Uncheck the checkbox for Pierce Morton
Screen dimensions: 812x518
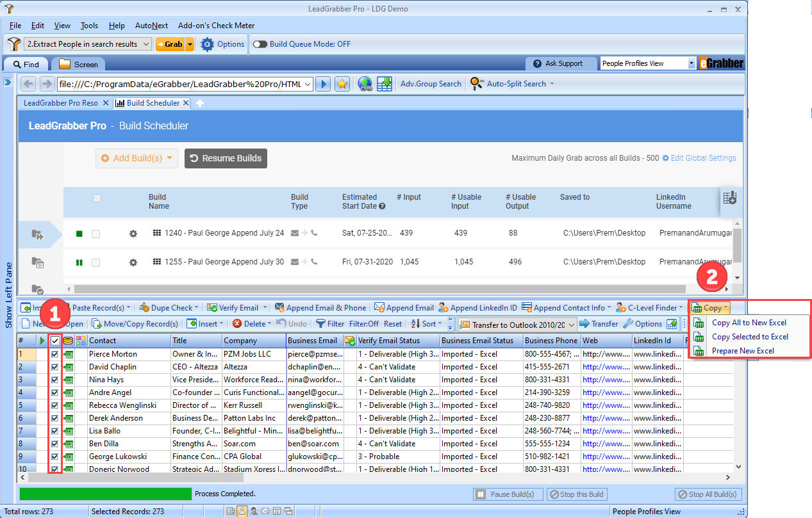55,354
